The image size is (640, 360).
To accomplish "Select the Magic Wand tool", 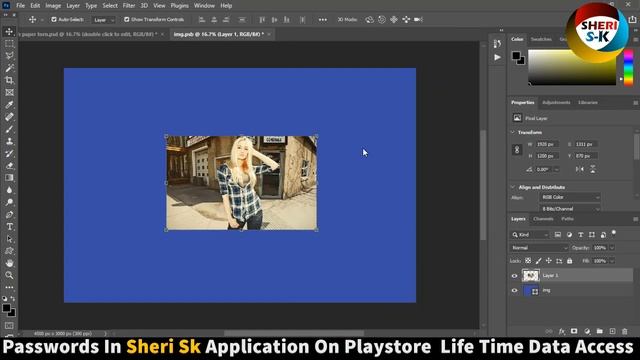I will tap(9, 68).
